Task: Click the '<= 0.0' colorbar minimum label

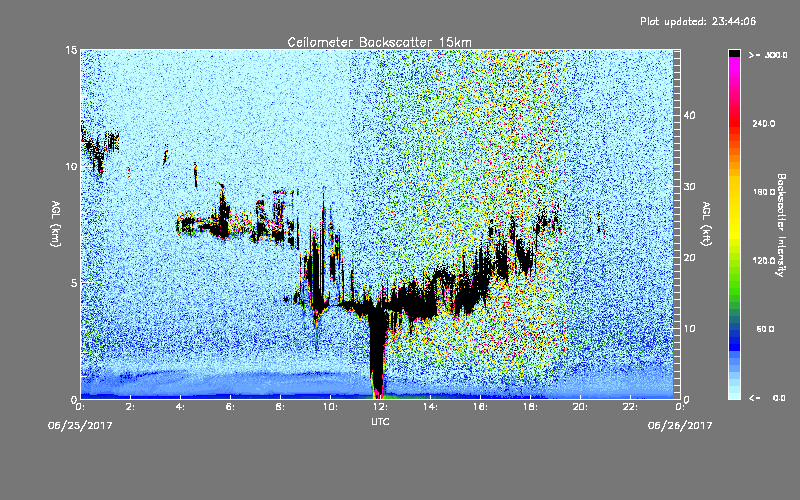Action: [x=767, y=397]
